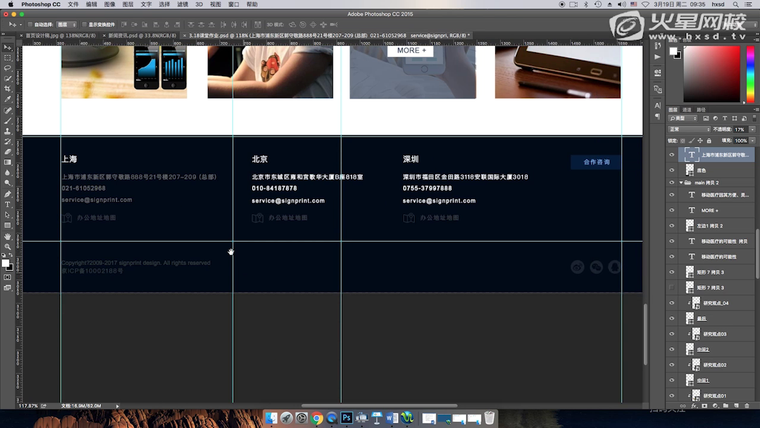
Task: Click the MORE + button on the canvas
Action: pos(411,49)
